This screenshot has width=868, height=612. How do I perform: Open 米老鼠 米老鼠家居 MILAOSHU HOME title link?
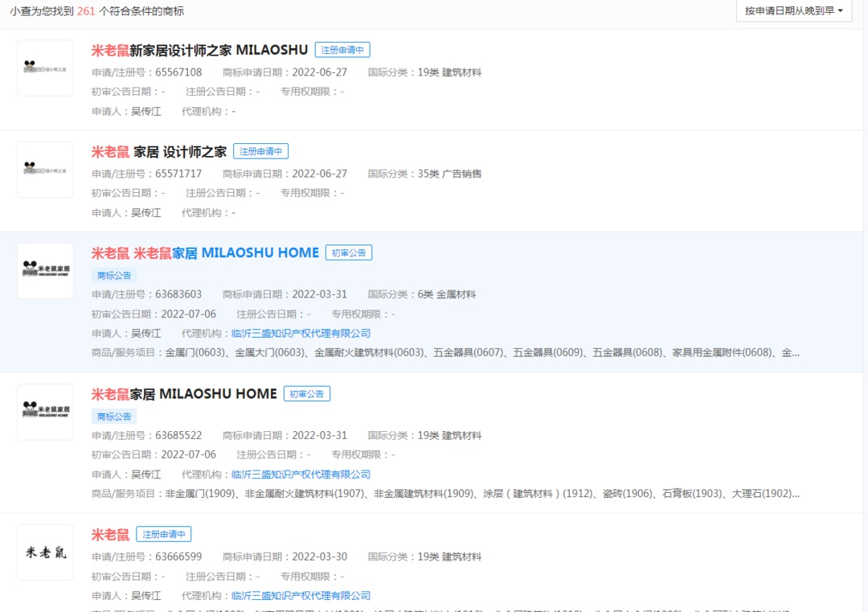click(205, 253)
